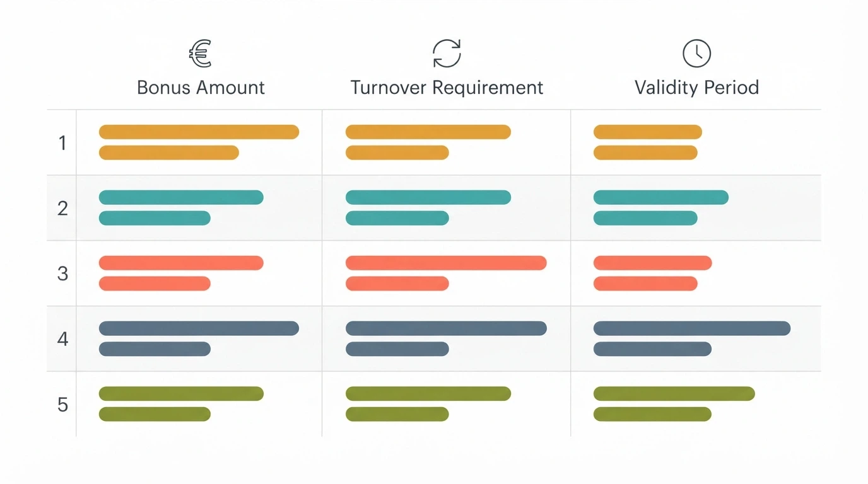868x484 pixels.
Task: Choose row number 4
Action: click(x=62, y=339)
